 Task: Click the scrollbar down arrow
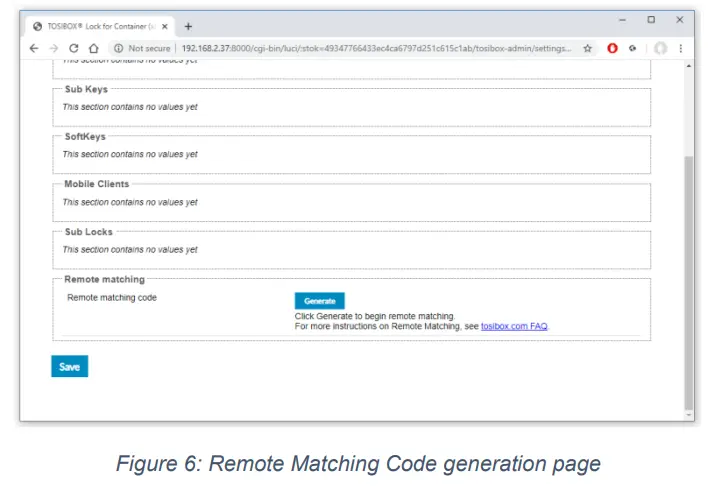[689, 415]
